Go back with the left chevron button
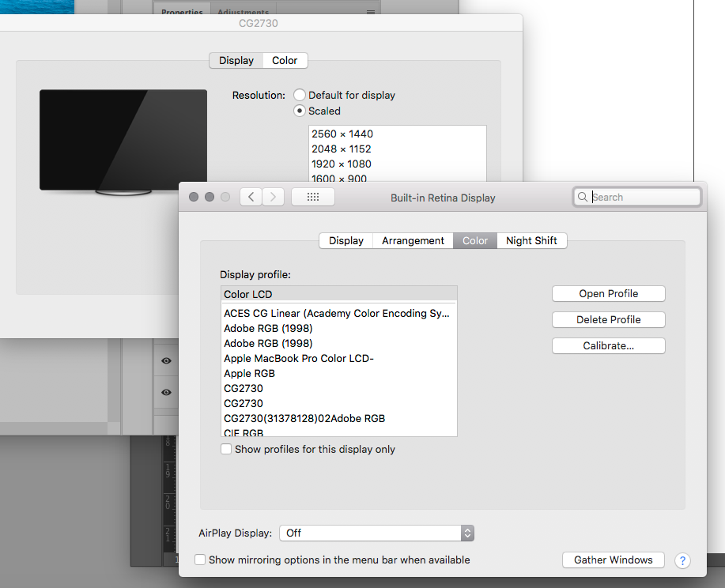The image size is (725, 588). [251, 197]
